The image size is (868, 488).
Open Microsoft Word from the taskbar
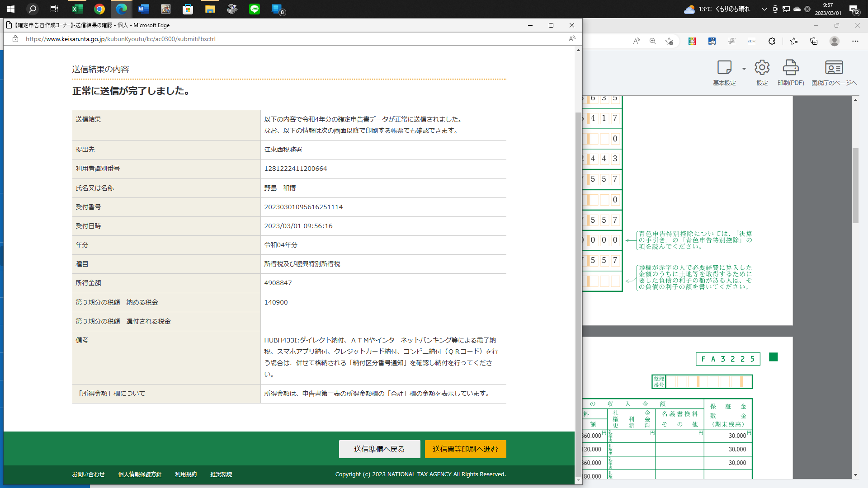[x=144, y=9]
